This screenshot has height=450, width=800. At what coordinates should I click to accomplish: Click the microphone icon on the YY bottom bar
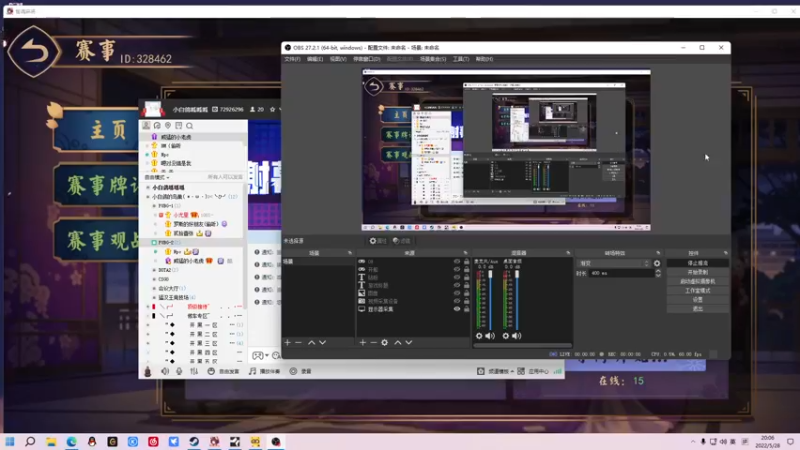point(179,371)
